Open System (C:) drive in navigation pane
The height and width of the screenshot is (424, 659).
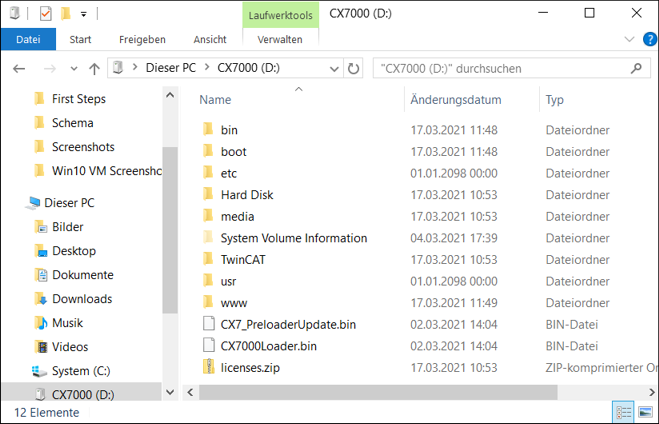81,371
